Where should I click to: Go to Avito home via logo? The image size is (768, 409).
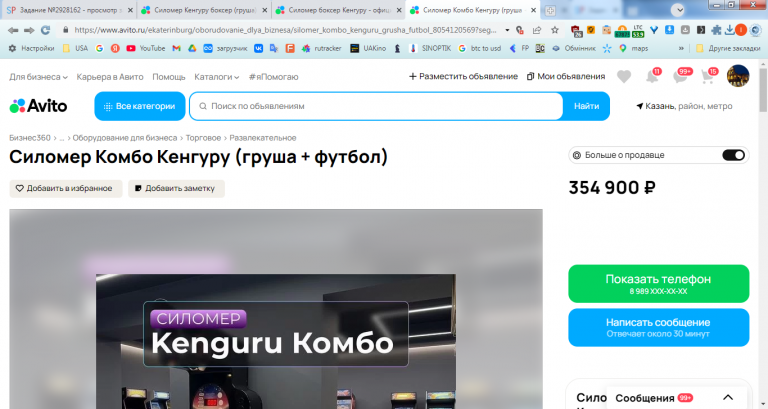pyautogui.click(x=38, y=106)
